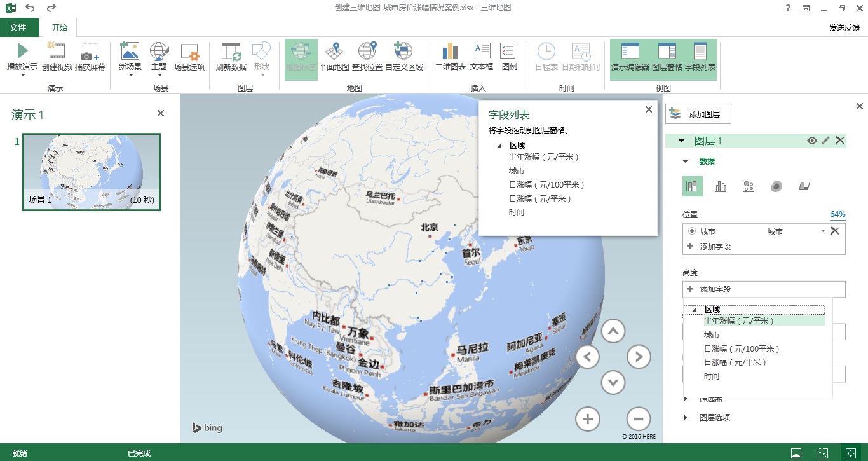Toggle 图层 1 visibility eye icon
Image resolution: width=868 pixels, height=461 pixels.
tap(811, 141)
